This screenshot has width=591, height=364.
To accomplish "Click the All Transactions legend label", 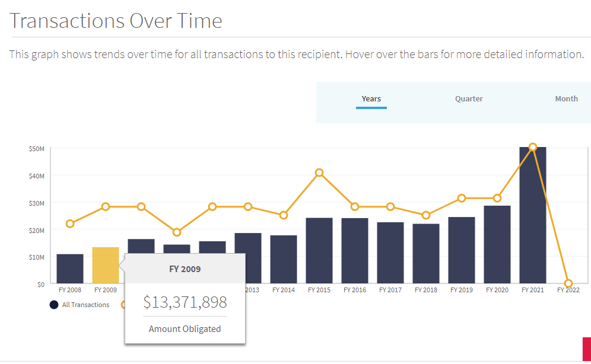I will [x=86, y=305].
